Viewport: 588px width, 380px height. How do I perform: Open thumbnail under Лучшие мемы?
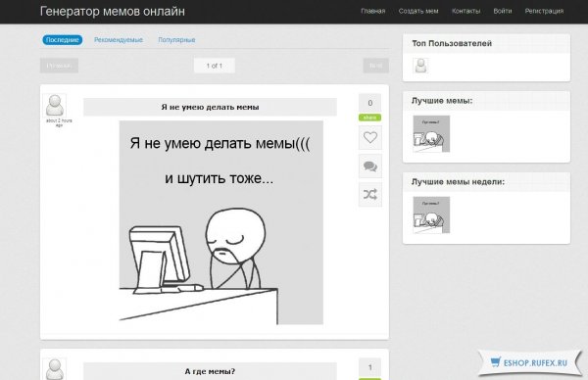[x=431, y=134]
